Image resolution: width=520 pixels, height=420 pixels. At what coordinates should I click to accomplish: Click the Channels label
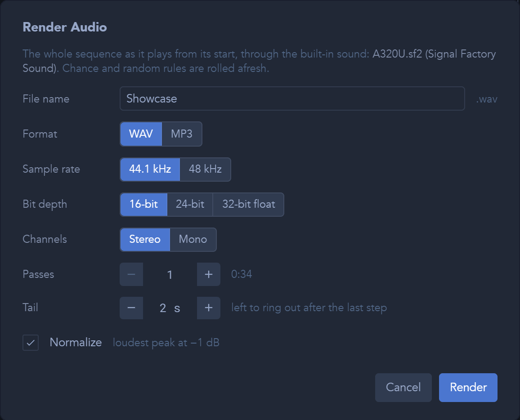pos(45,239)
